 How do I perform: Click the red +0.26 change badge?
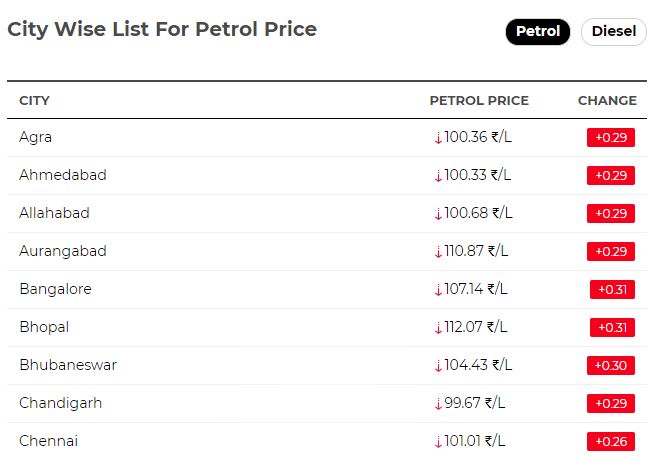click(x=611, y=441)
